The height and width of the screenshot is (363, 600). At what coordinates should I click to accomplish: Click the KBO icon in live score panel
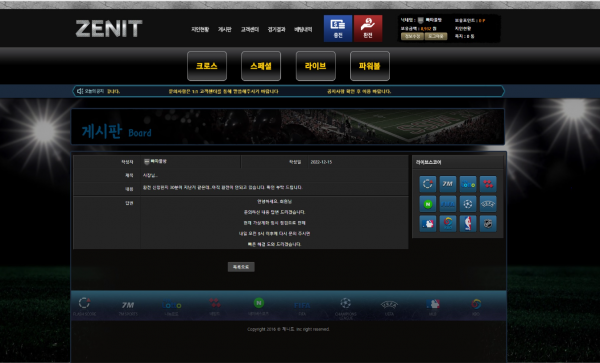point(448,224)
